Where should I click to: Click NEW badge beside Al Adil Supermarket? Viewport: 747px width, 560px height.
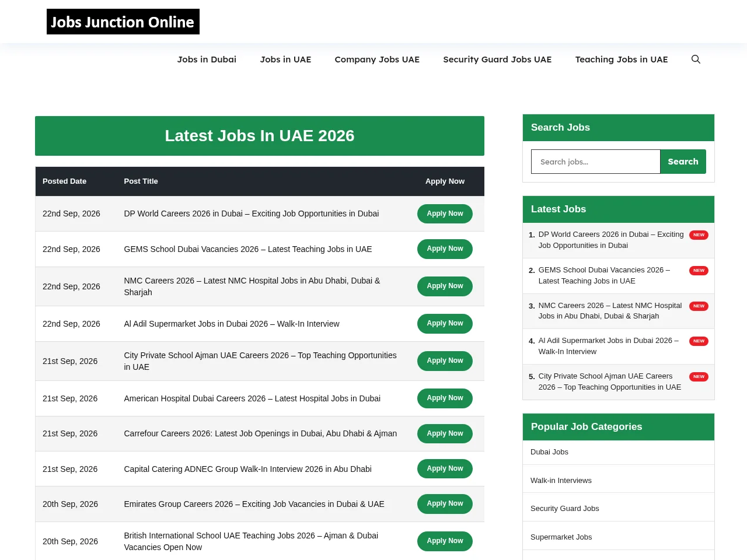point(699,341)
